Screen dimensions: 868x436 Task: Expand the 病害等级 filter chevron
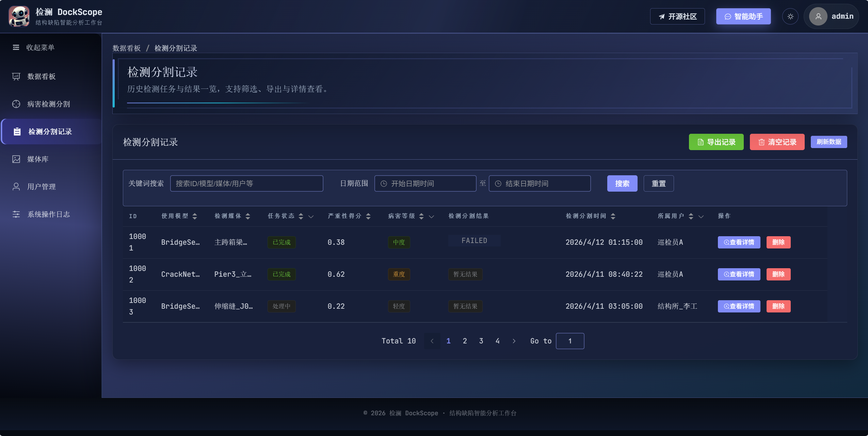tap(432, 216)
